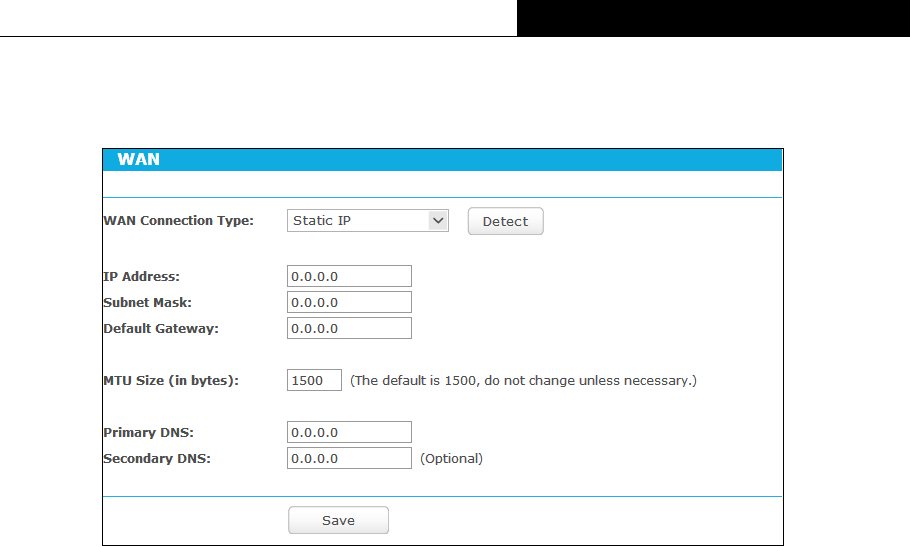Click the 'Subnet Mask:' label
The width and height of the screenshot is (910, 546).
point(147,302)
